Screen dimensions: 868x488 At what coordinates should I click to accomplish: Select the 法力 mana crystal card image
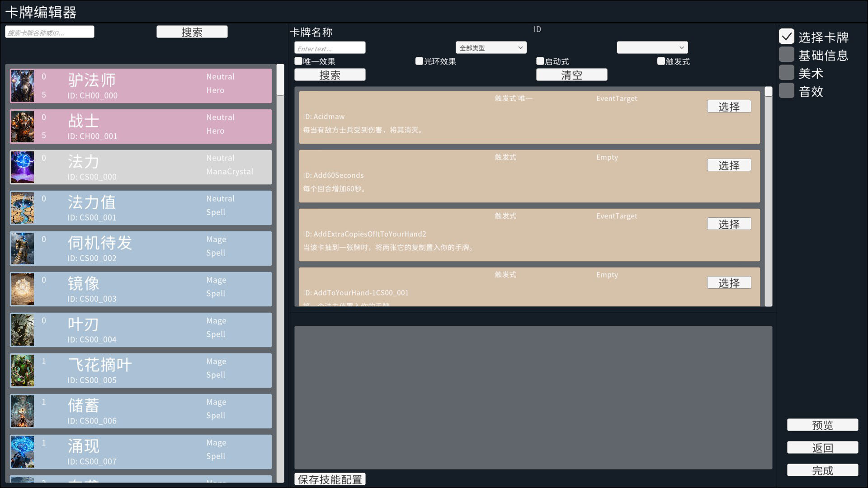click(x=22, y=167)
